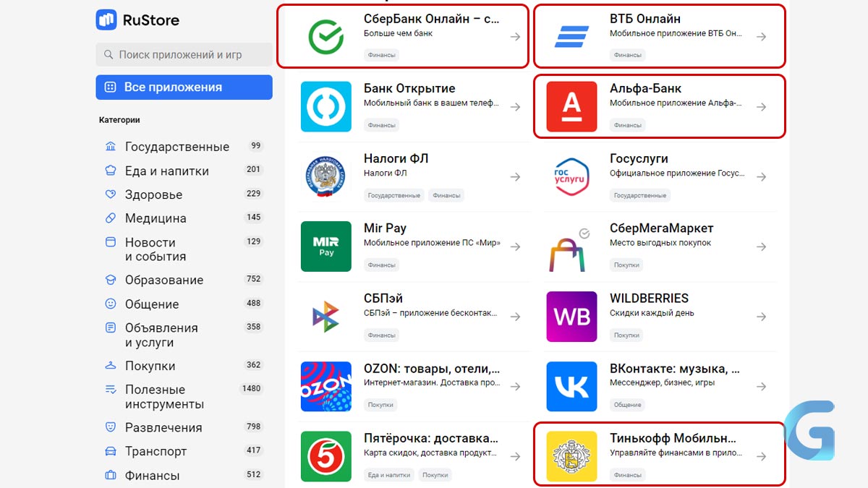Click the Государственные tag under Налоги ФЛ
Screen dimensions: 868x488
tap(393, 195)
